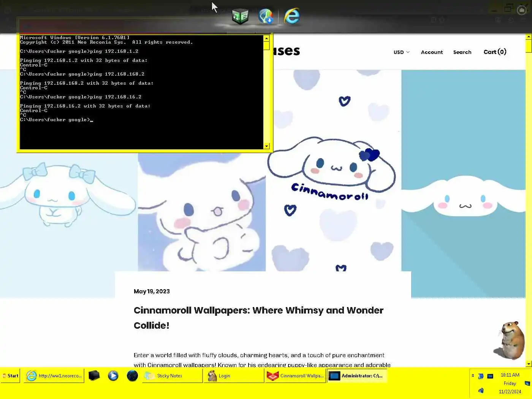Switch to Cinnamoroll Wallpapers taskbar window
The image size is (532, 399).
(296, 376)
